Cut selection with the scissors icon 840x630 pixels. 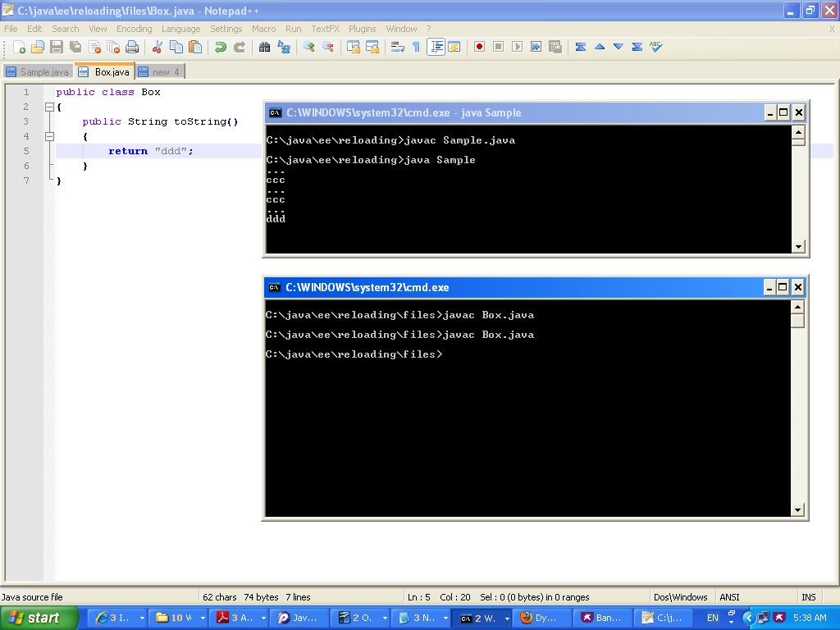pos(157,47)
